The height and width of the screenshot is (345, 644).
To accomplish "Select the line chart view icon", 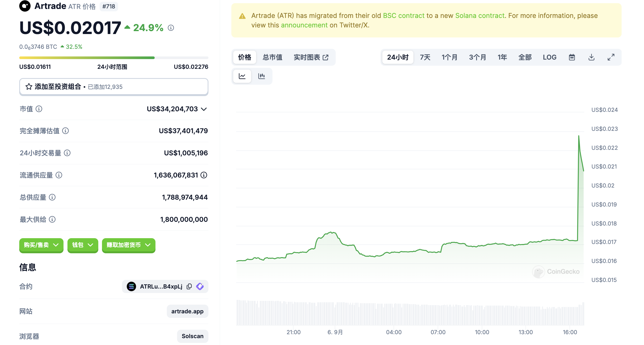I will click(x=242, y=76).
